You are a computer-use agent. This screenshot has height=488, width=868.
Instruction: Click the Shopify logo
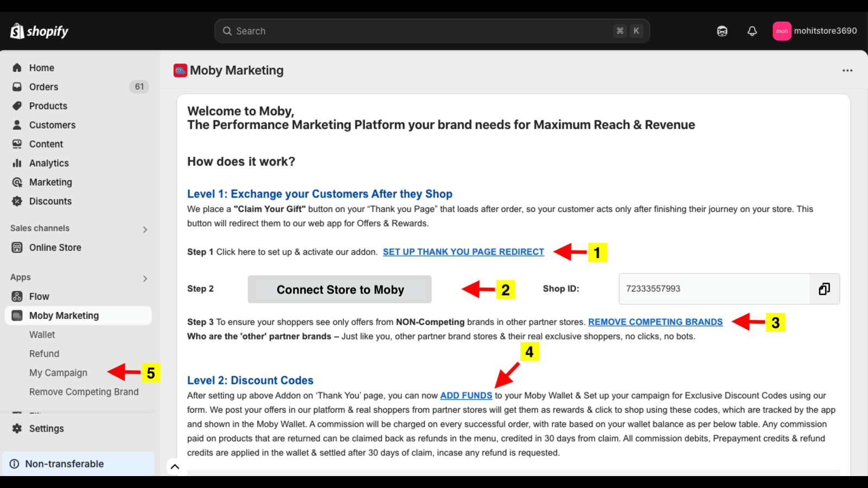[39, 31]
